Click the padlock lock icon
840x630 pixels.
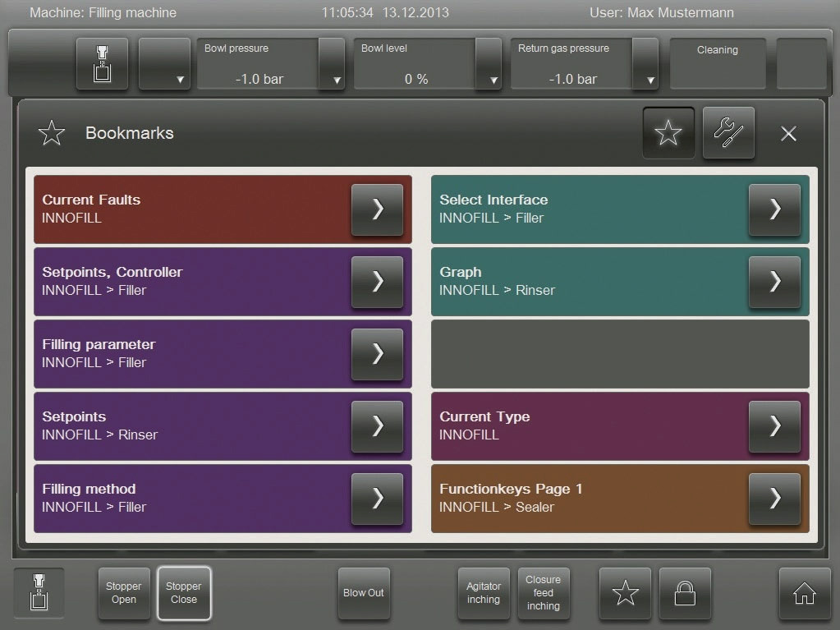coord(685,593)
